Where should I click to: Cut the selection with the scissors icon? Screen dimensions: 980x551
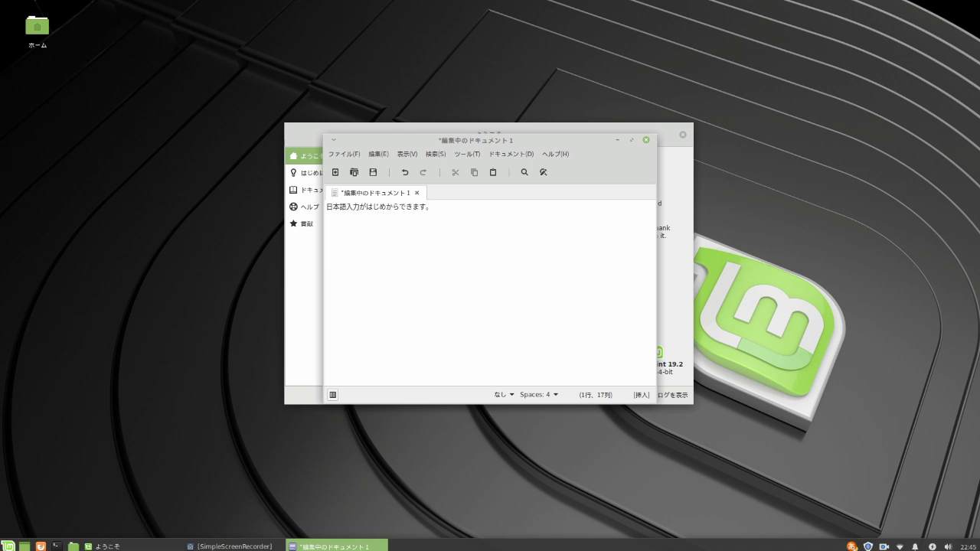point(455,171)
